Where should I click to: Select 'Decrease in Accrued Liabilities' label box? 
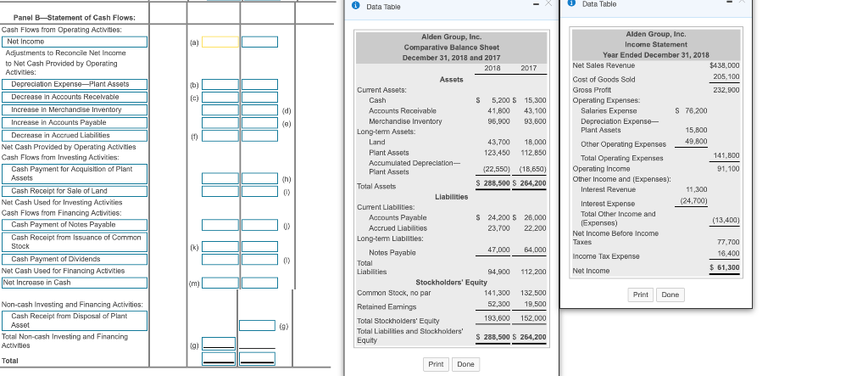(75, 135)
